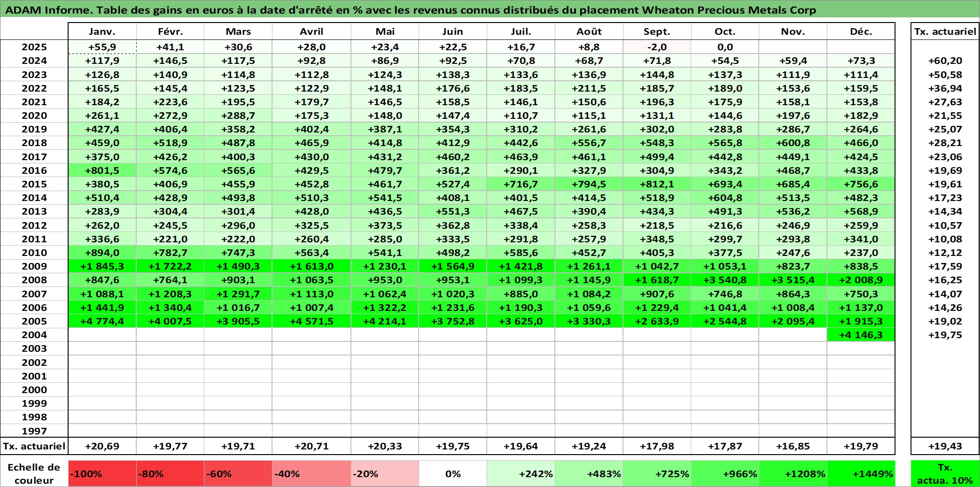This screenshot has height=487, width=980.
Task: Click the +966% green swatch
Action: [725, 473]
